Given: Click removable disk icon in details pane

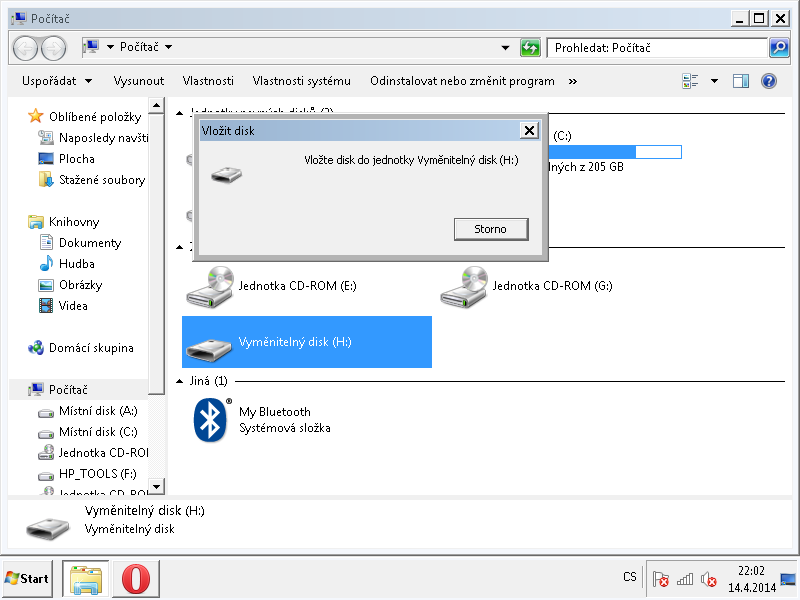Looking at the screenshot, I should 47,527.
